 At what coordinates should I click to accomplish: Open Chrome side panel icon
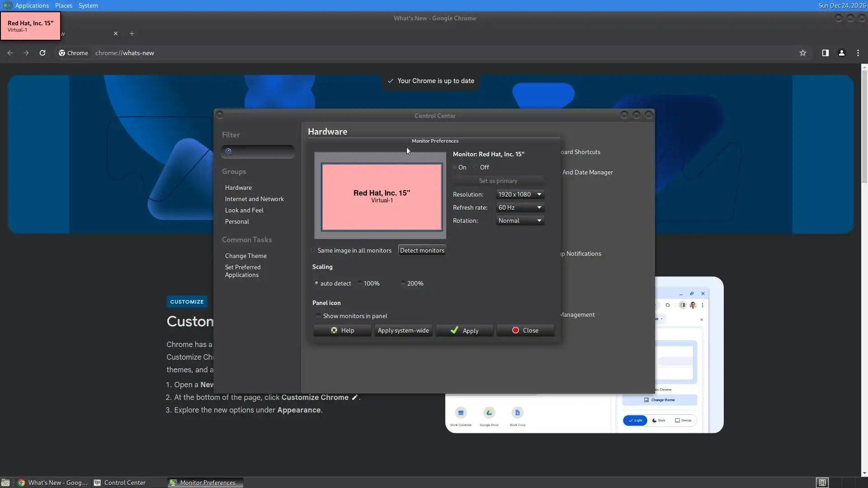[x=825, y=53]
